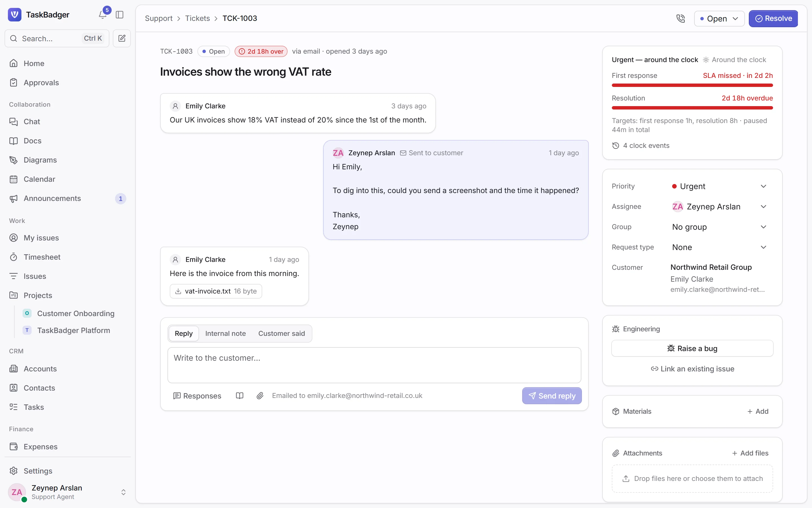Click the 2d 18h over SLA badge
The width and height of the screenshot is (812, 508).
coord(261,51)
